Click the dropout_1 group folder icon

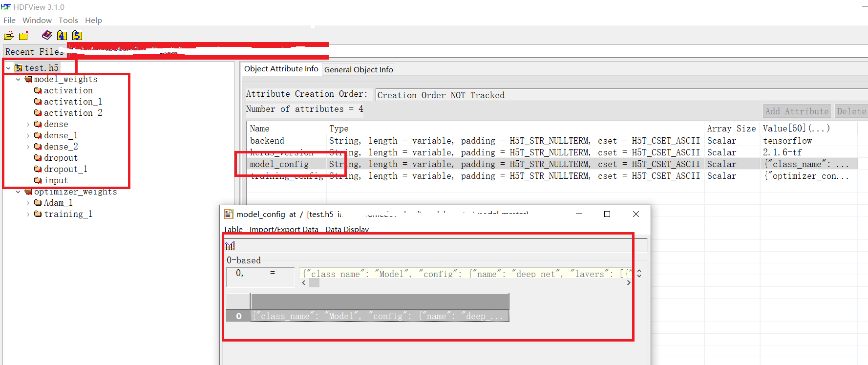click(38, 169)
